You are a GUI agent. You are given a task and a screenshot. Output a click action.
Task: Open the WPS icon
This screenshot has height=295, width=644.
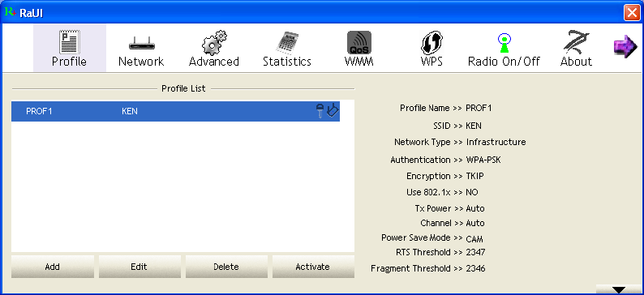click(431, 43)
